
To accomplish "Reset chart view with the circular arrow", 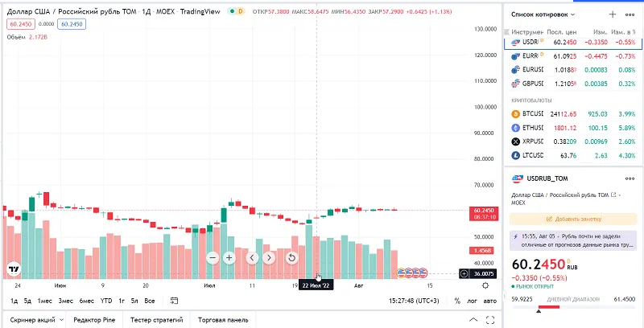I will pos(291,258).
